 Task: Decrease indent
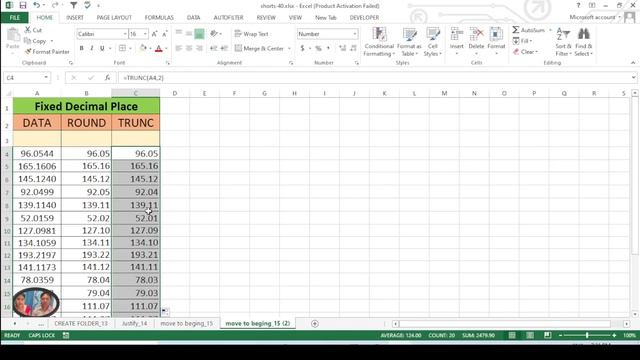[x=213, y=48]
